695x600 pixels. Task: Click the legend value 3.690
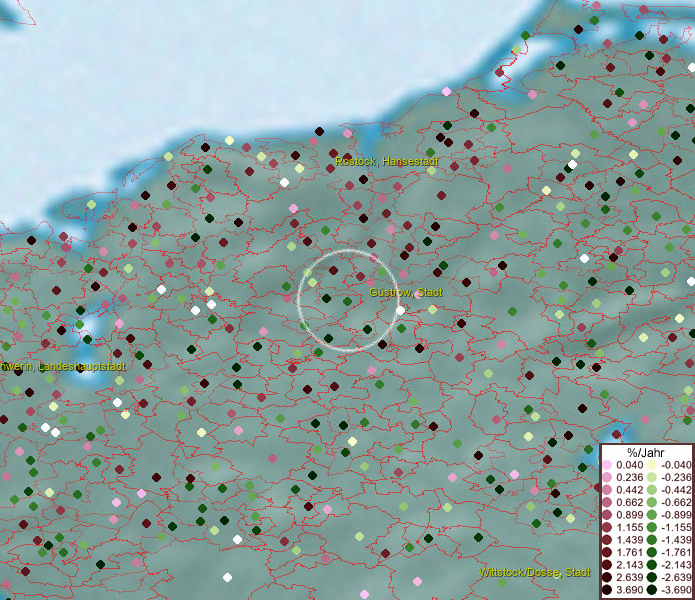pos(629,590)
